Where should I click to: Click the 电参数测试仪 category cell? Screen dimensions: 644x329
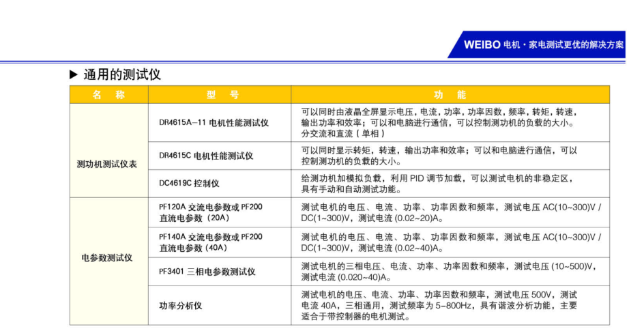click(x=109, y=261)
